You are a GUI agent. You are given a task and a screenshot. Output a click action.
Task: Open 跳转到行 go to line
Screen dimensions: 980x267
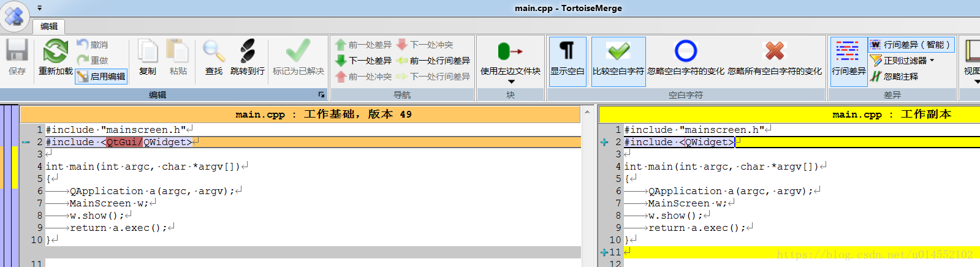coord(247,58)
